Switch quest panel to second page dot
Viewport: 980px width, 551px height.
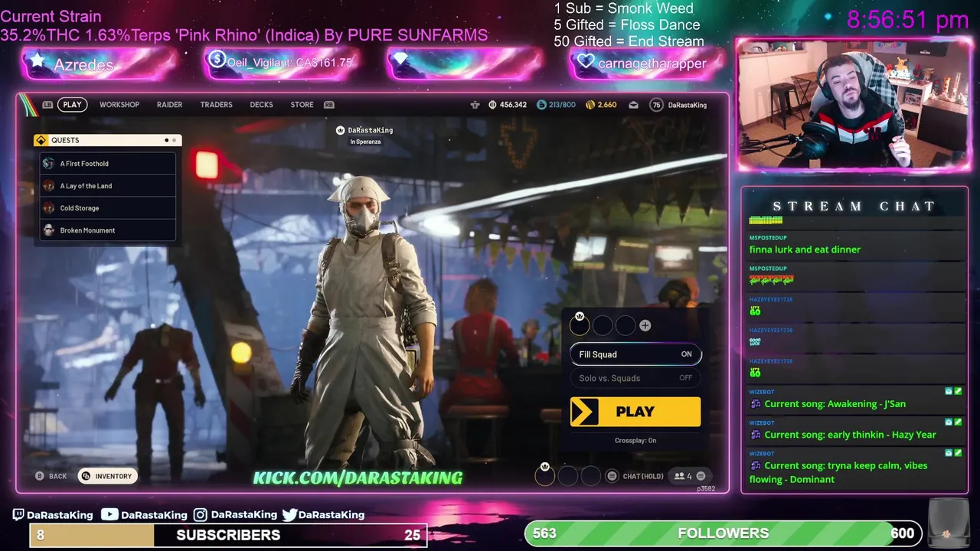175,140
